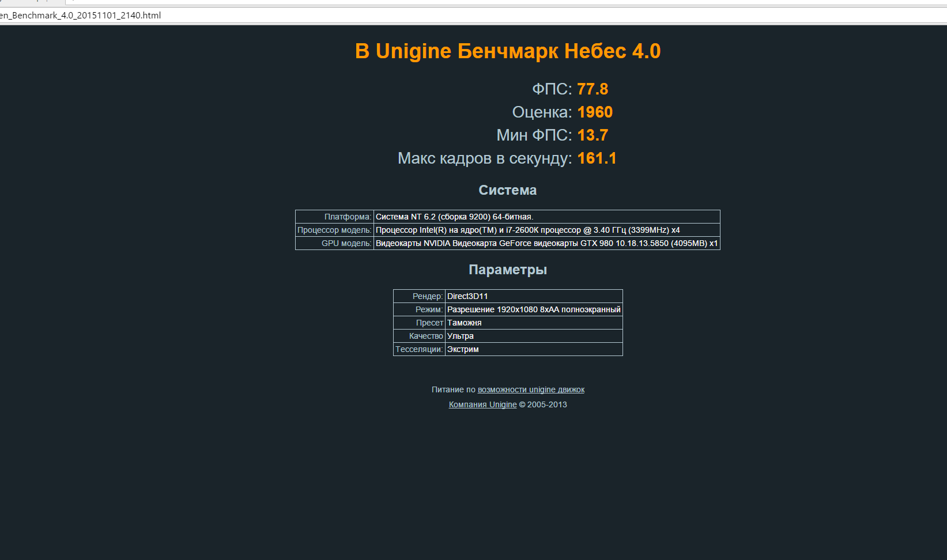Click the "© 2005-2013" copyright text

point(543,404)
